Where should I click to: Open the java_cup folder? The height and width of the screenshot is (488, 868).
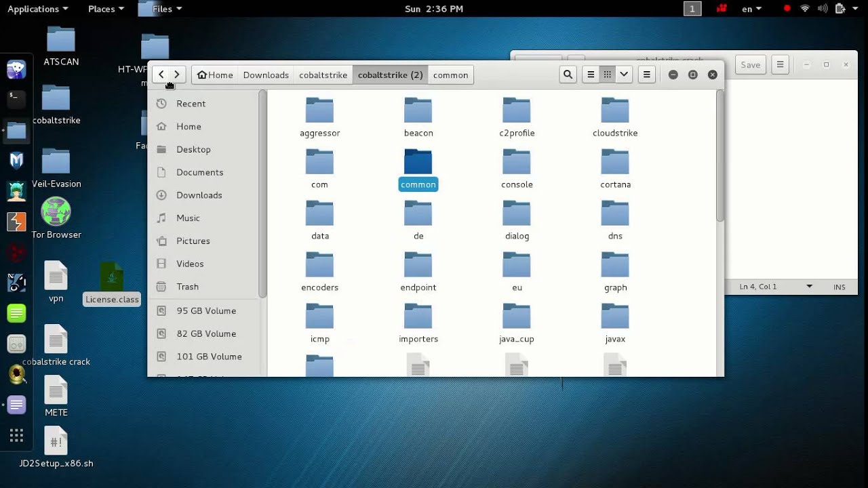tap(517, 323)
